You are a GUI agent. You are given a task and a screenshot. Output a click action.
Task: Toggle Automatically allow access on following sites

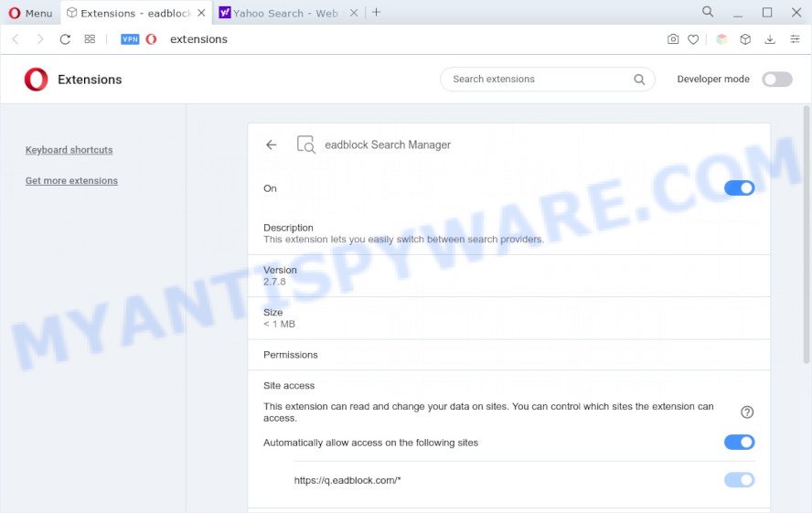739,442
